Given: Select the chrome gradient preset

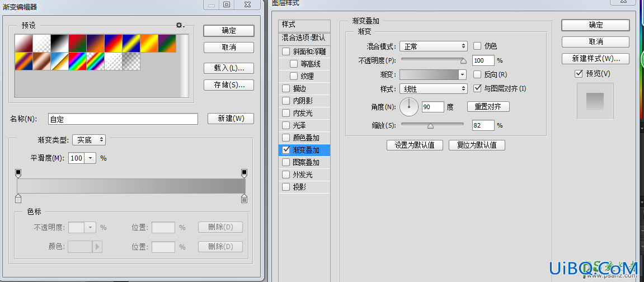Looking at the screenshot, I should pos(59,61).
